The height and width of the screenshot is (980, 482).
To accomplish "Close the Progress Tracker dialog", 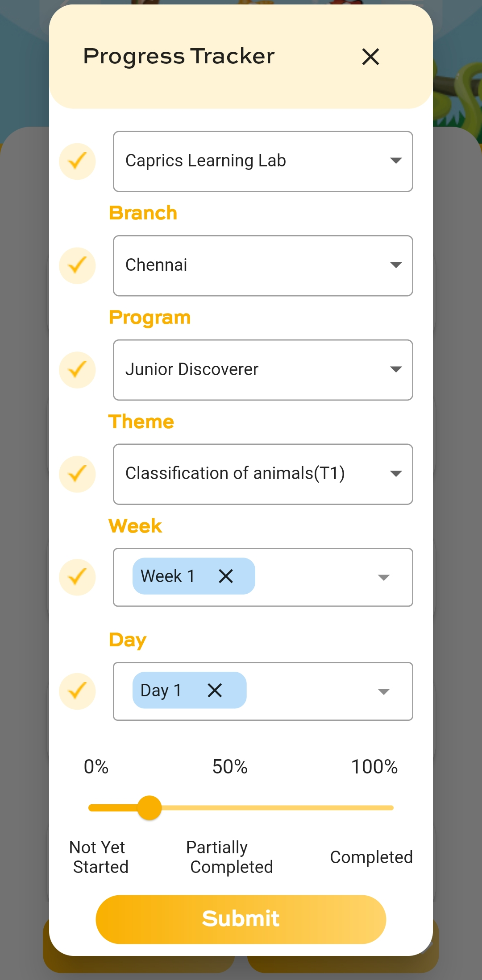I will coord(370,57).
